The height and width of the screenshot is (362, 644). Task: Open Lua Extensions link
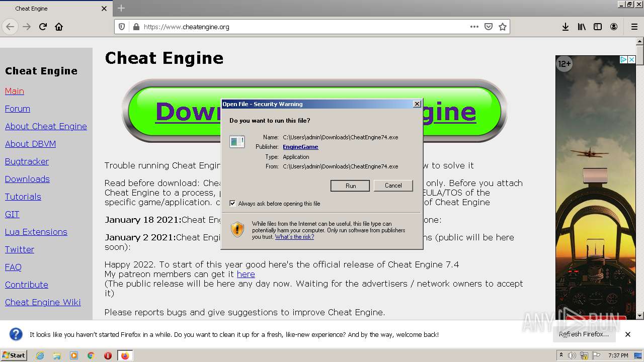[36, 232]
